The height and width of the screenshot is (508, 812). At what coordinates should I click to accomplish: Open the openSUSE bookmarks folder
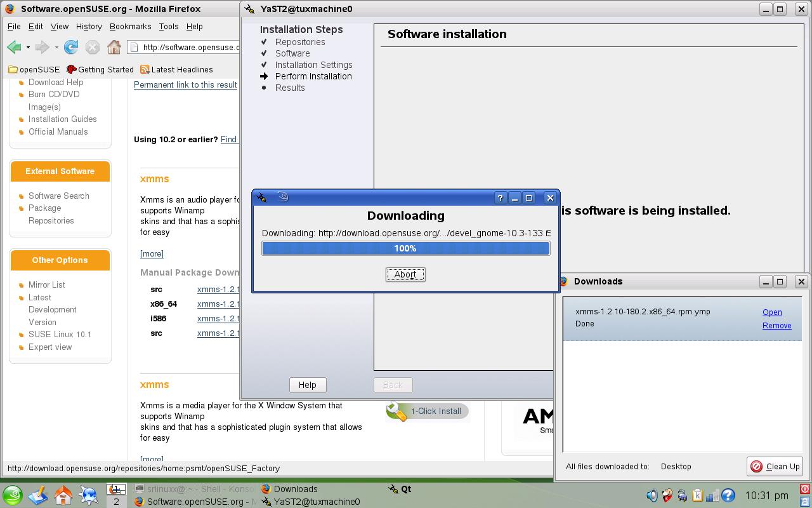tap(34, 70)
